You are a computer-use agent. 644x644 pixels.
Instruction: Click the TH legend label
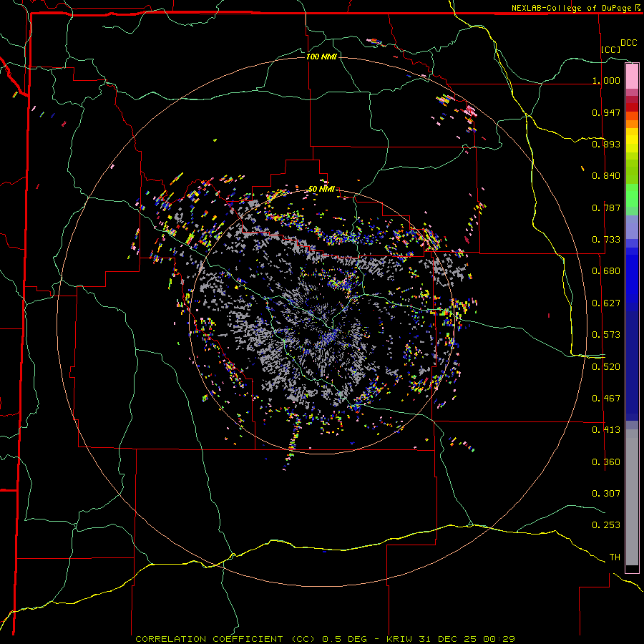(x=615, y=557)
